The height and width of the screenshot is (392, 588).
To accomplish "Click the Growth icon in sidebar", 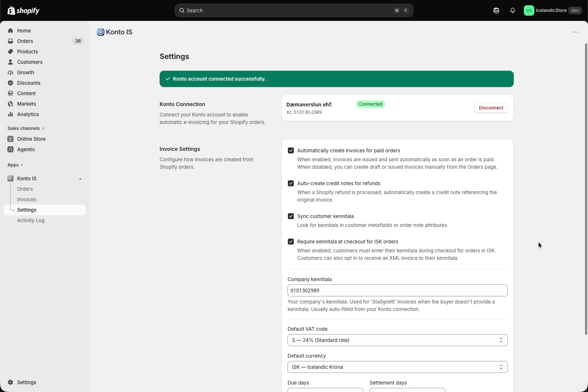I will point(10,72).
